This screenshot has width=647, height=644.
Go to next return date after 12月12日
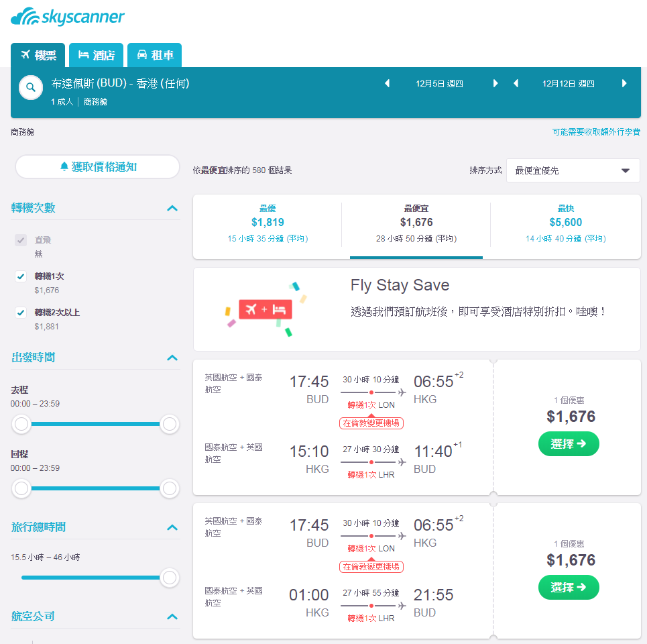[x=624, y=83]
